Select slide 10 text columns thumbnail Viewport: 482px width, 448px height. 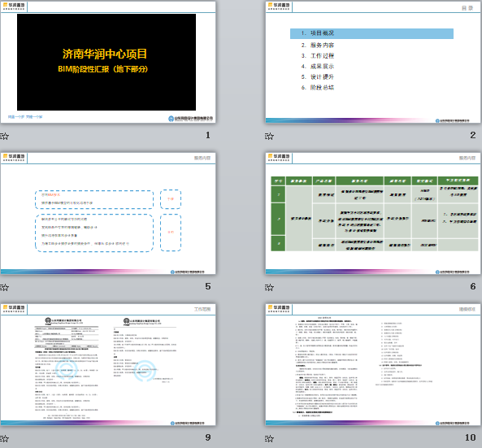tap(373, 365)
